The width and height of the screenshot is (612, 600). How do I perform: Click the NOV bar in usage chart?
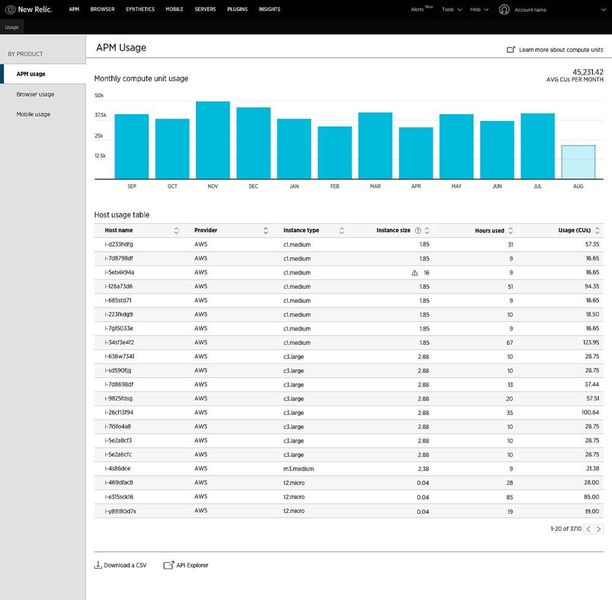click(x=213, y=140)
